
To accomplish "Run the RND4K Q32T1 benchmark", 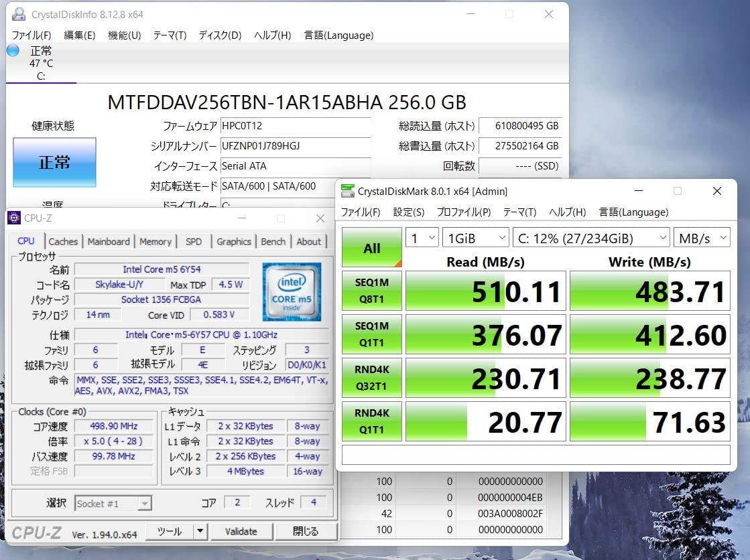I will tap(371, 377).
